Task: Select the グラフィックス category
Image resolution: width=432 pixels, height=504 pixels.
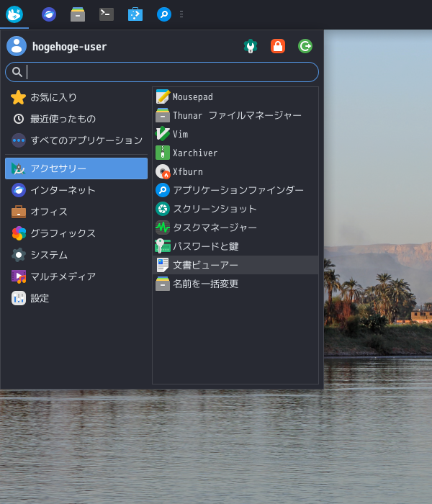Action: click(76, 233)
